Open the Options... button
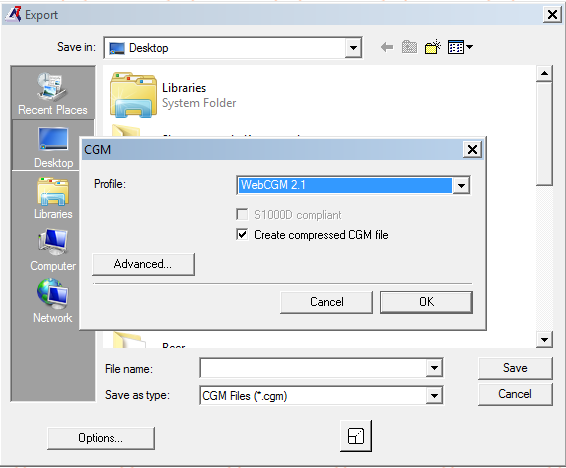This screenshot has width=566, height=468. pos(101,438)
